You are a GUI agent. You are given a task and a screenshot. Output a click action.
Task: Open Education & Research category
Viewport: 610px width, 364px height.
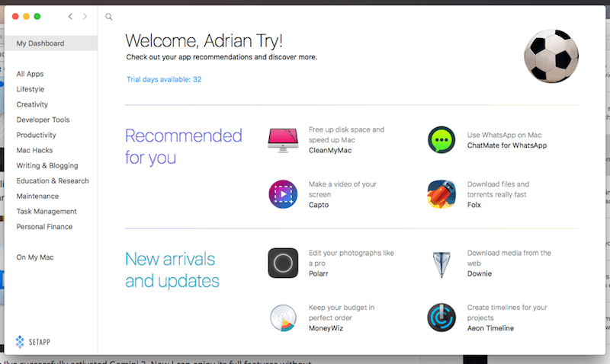pyautogui.click(x=53, y=180)
